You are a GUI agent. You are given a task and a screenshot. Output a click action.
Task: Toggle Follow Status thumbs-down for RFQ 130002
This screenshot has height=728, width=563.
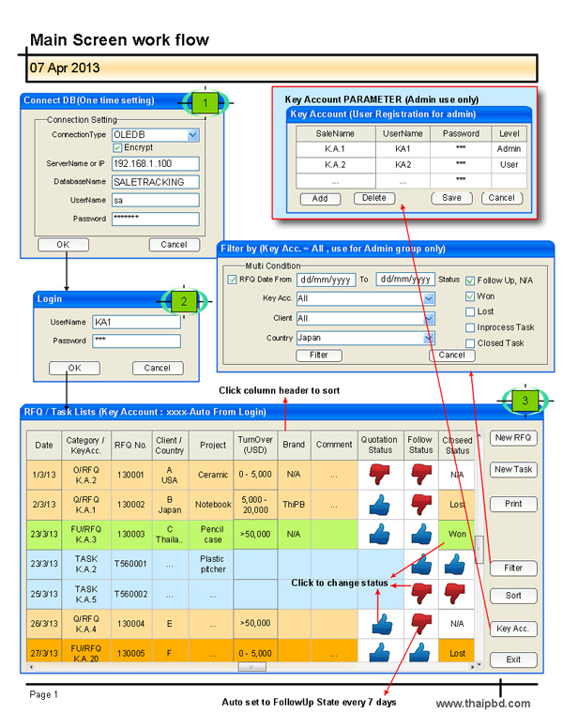tap(420, 504)
